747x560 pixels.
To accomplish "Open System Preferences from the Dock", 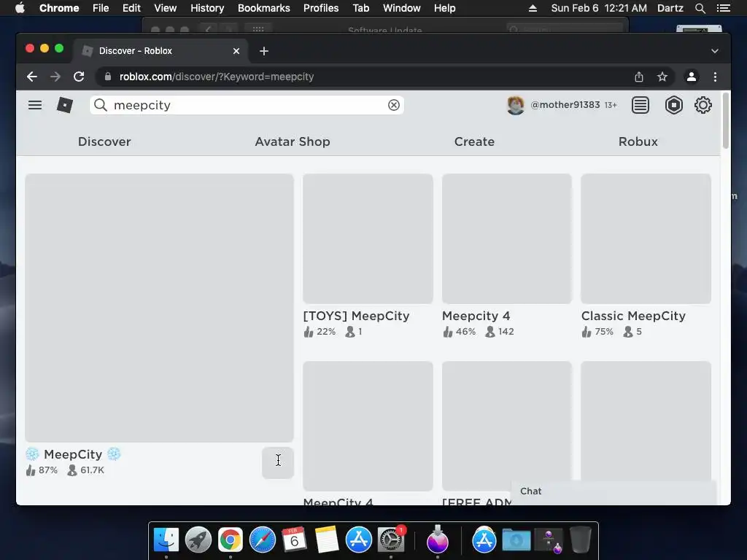I will click(x=391, y=540).
